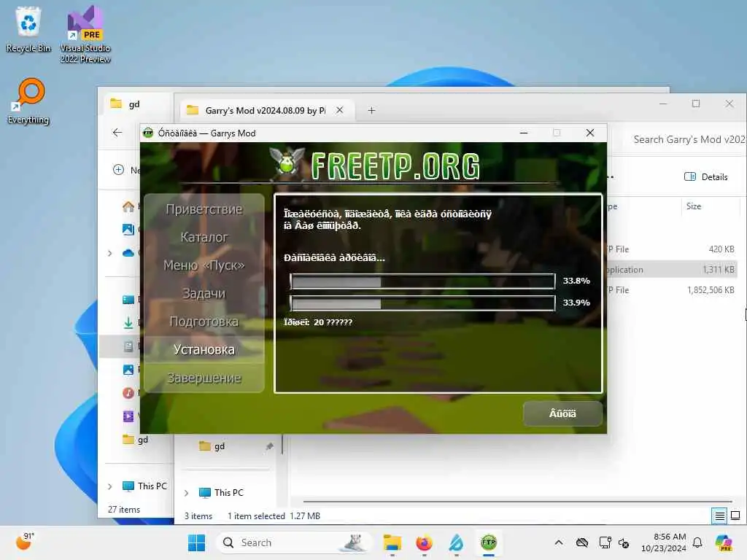
Task: Close the Garrys Mod installer window
Action: [x=589, y=133]
